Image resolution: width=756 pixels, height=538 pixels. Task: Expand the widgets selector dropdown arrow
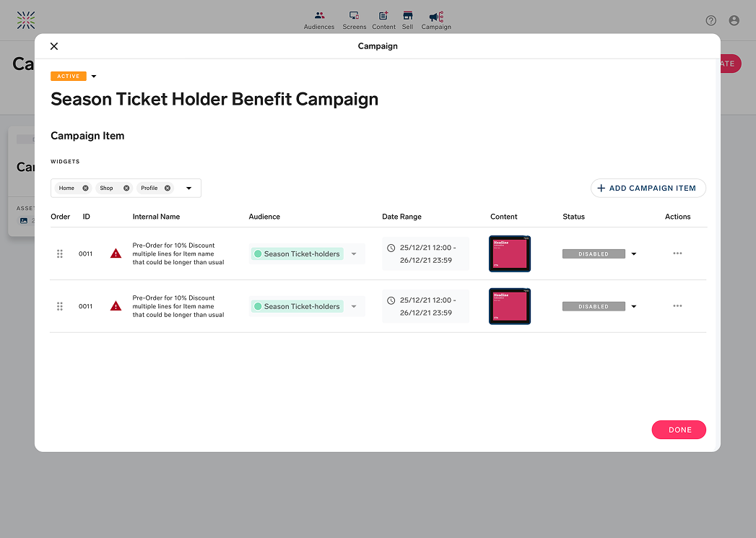coord(189,188)
